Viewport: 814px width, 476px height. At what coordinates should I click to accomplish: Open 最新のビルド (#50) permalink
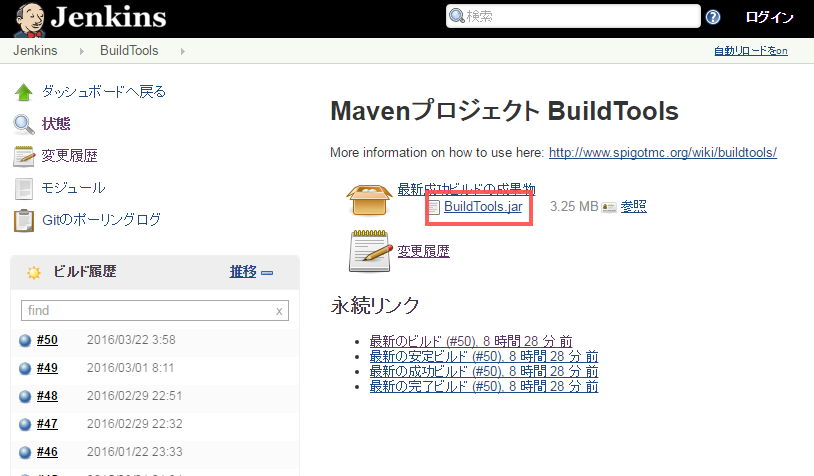pos(471,342)
